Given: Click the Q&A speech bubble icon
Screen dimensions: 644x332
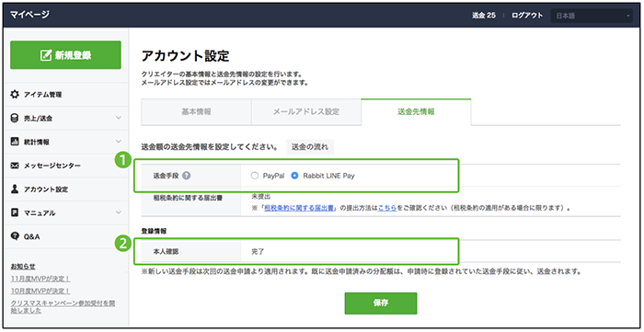Looking at the screenshot, I should coord(15,236).
